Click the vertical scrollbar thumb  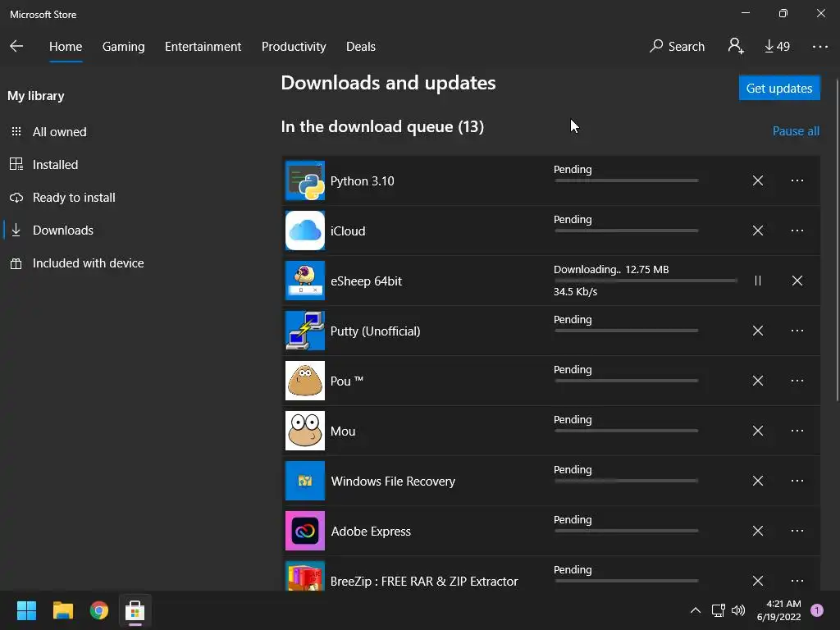pyautogui.click(x=838, y=239)
